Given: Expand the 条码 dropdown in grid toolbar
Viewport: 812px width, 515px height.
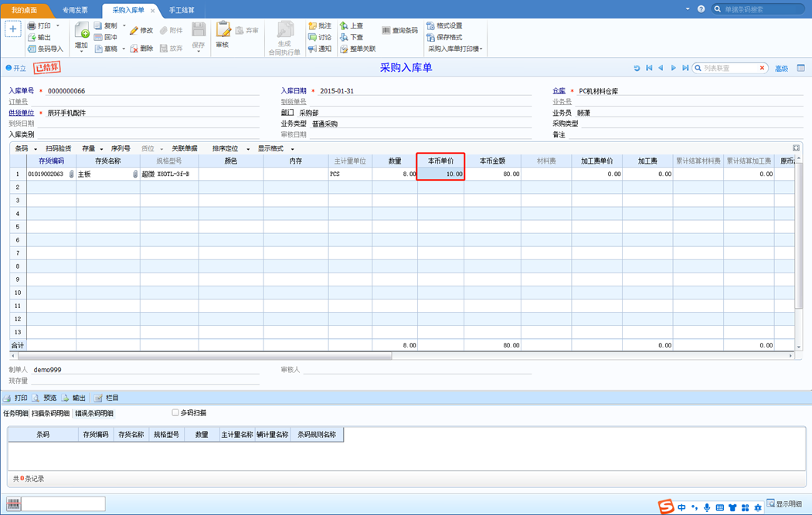Looking at the screenshot, I should click(x=36, y=149).
